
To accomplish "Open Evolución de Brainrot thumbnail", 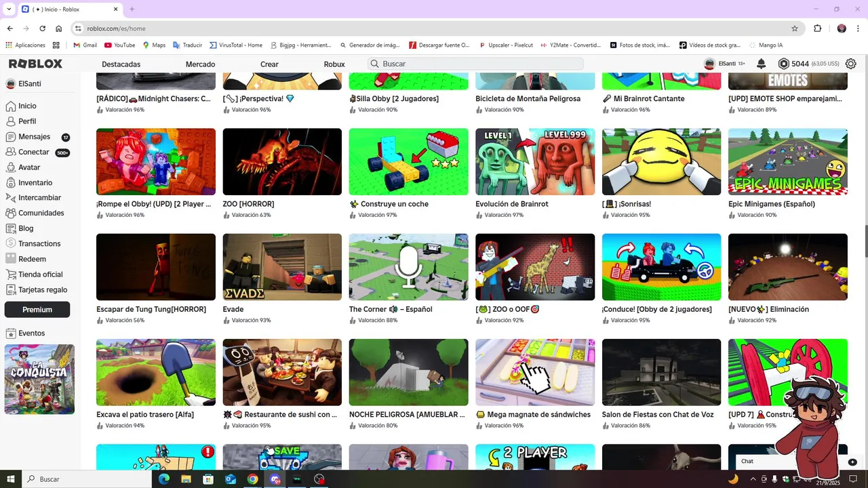I will (x=535, y=162).
